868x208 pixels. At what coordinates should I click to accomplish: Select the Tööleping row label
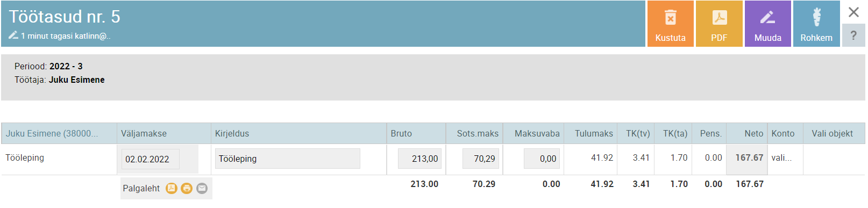point(25,157)
